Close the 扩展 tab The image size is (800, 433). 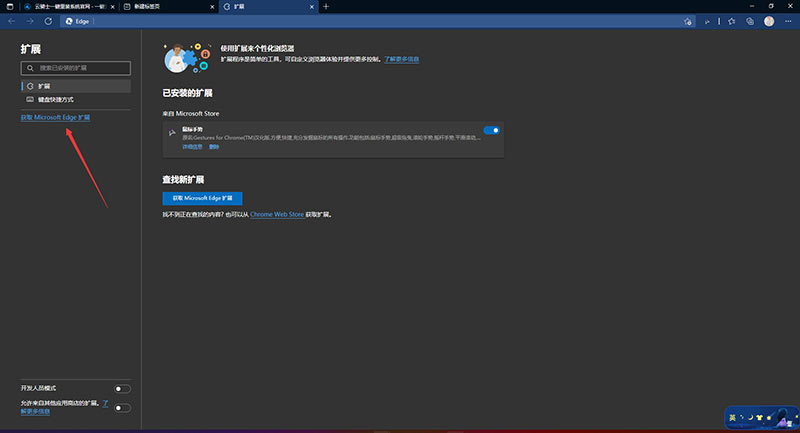pyautogui.click(x=312, y=7)
